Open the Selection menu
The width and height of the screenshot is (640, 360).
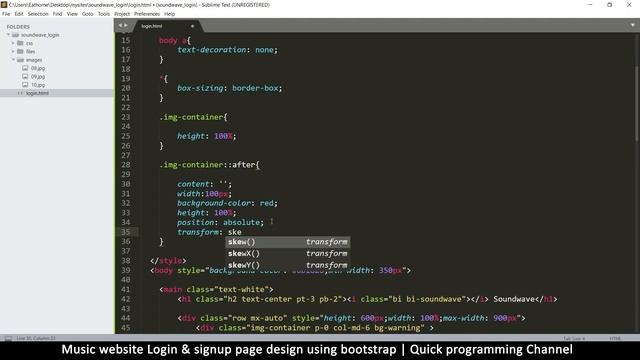pos(38,14)
